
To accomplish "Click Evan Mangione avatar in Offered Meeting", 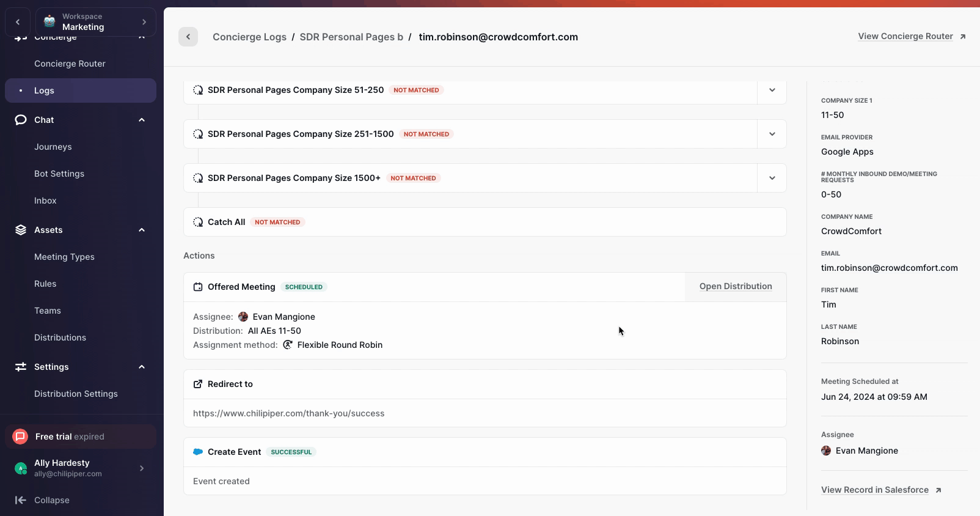I will click(243, 317).
